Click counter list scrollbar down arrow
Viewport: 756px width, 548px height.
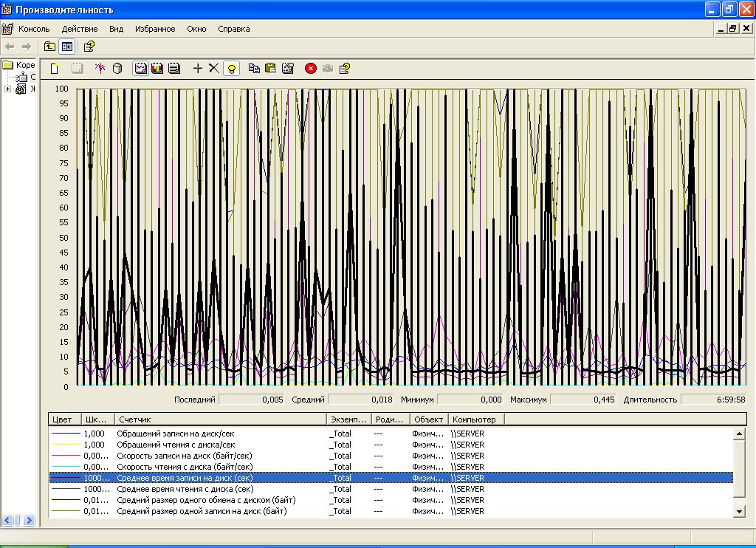[x=739, y=511]
